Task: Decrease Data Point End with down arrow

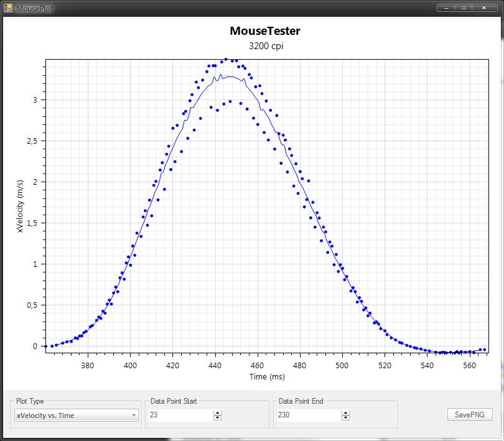Action: (x=346, y=418)
